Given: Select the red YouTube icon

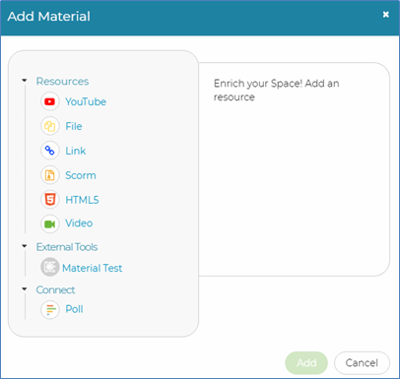Looking at the screenshot, I should (50, 101).
